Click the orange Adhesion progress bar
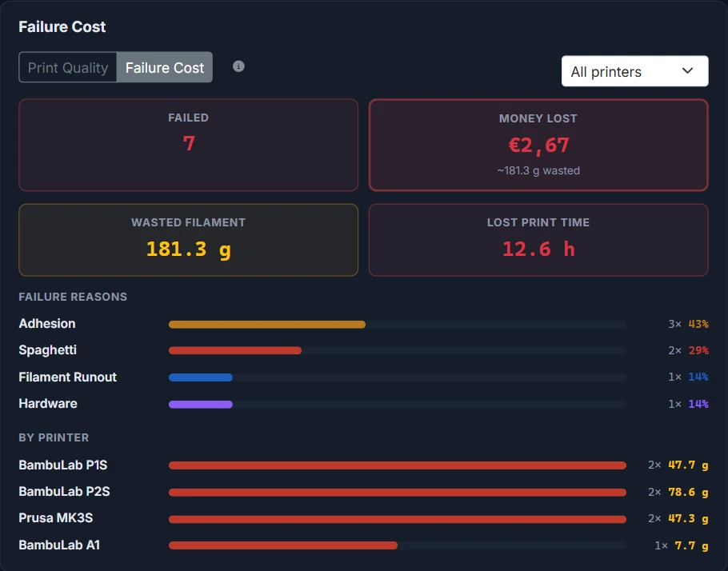Viewport: 728px width, 571px height. click(267, 325)
